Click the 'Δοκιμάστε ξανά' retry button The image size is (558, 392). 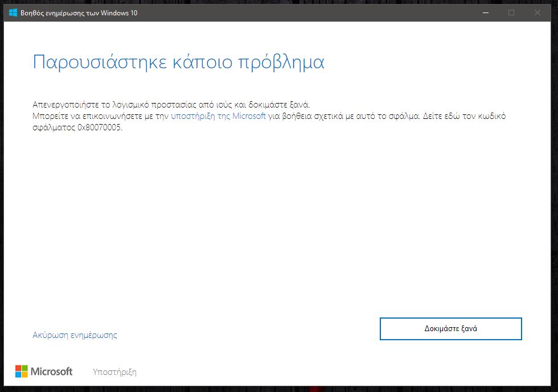450,329
